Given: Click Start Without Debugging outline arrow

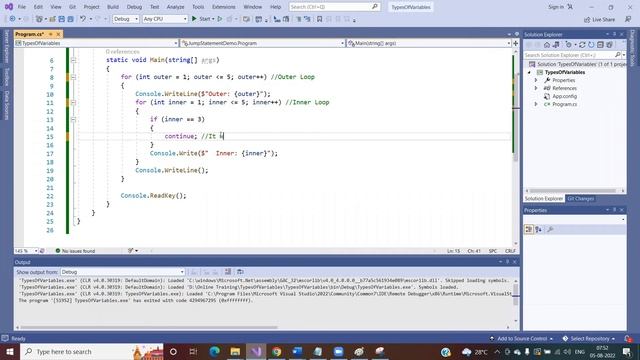Looking at the screenshot, I should pos(220,19).
